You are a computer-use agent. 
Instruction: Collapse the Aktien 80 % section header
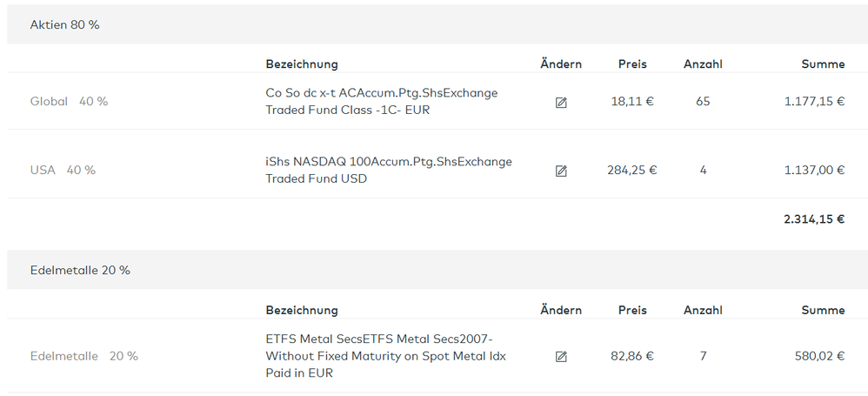point(65,24)
